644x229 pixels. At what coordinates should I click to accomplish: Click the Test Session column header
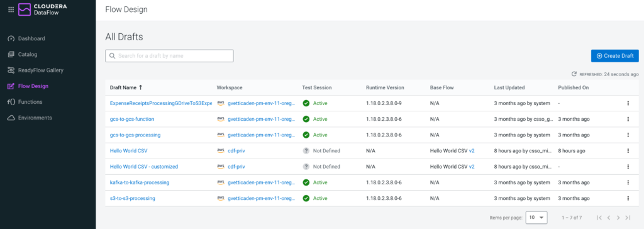(317, 87)
